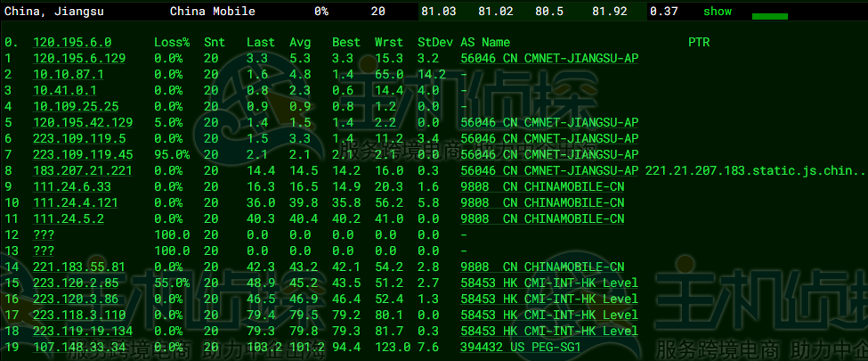Open IP link 223.119.19.134

pos(83,332)
